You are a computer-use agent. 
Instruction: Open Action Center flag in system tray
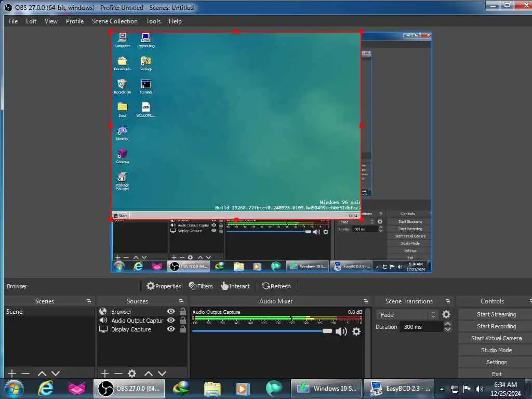(x=467, y=389)
